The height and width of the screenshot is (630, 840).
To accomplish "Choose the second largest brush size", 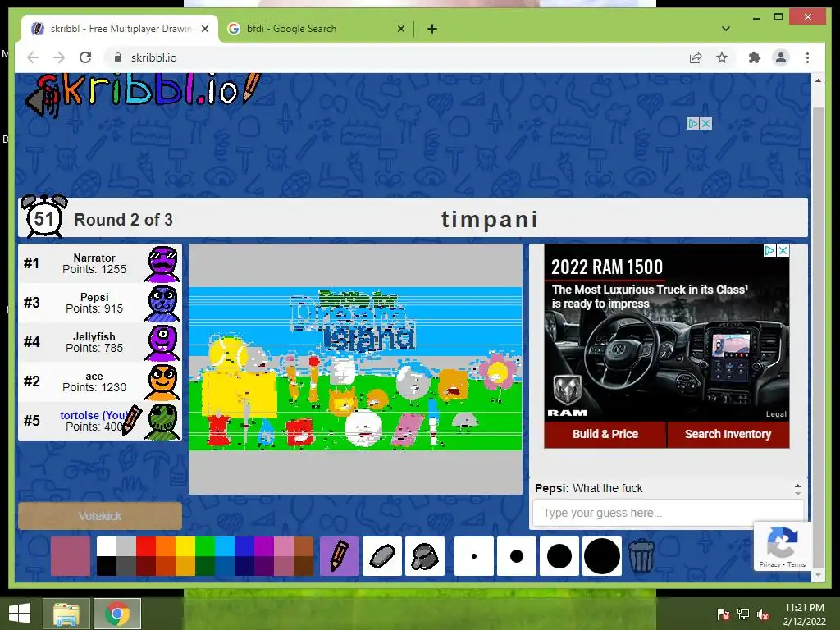I will point(559,556).
